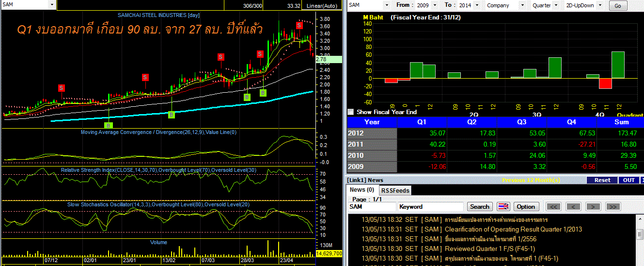644x266 pixels.
Task: Expand the Company dropdown
Action: [523, 5]
